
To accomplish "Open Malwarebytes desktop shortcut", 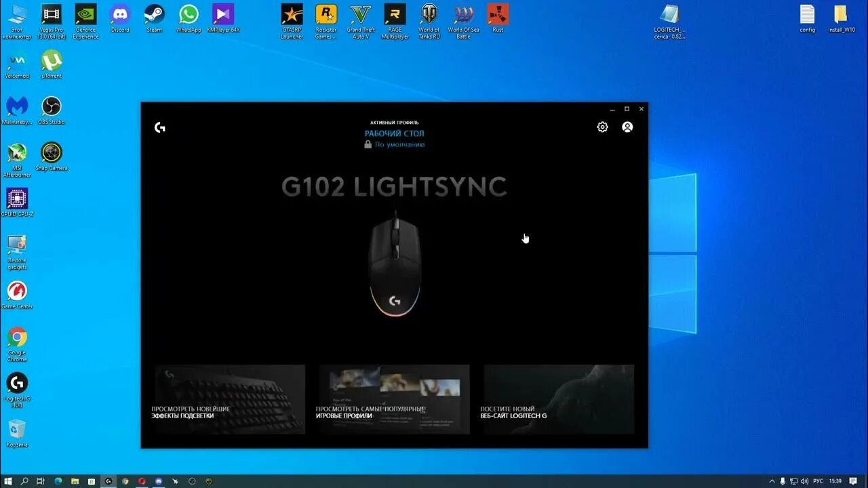I will (x=17, y=110).
